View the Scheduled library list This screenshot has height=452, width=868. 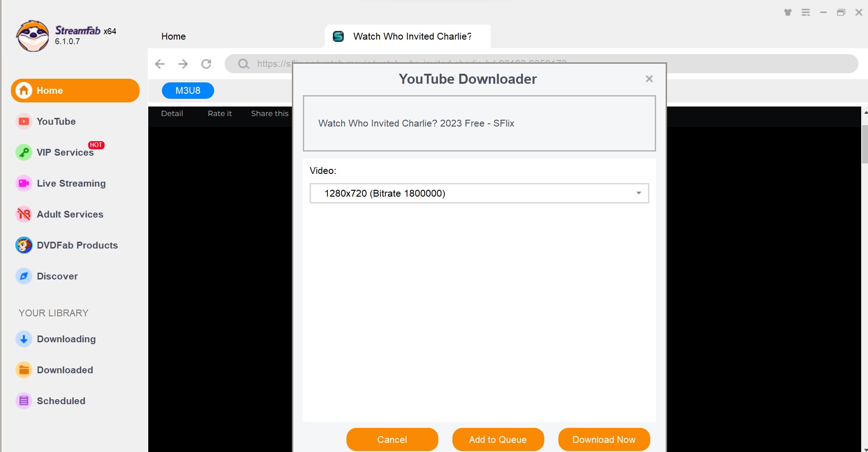click(x=61, y=401)
